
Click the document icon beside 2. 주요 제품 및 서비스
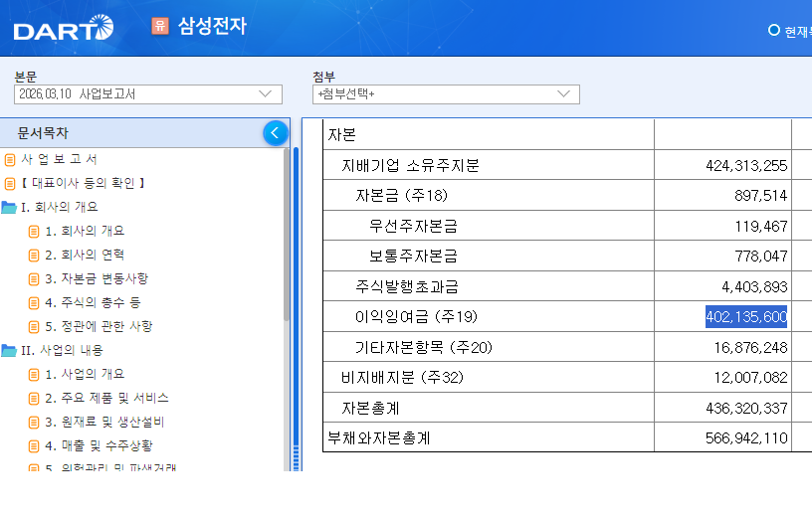[x=34, y=399]
